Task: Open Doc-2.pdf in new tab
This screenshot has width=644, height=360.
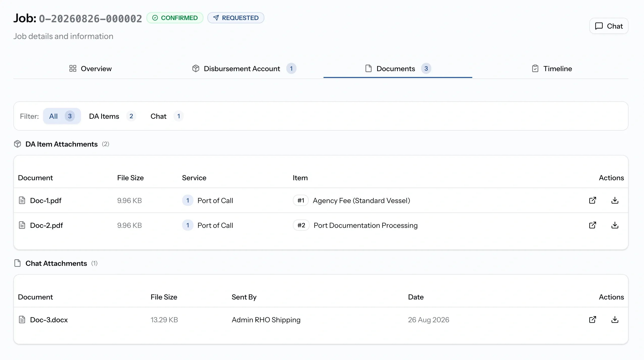Action: pos(592,225)
